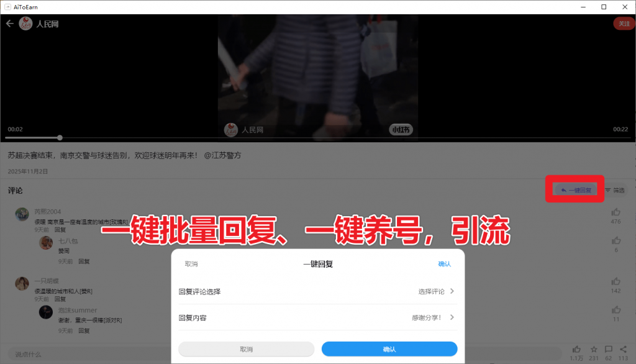This screenshot has width=636, height=364.
Task: Like the post with 1.1万 thumbs-up icon
Action: pos(577,350)
